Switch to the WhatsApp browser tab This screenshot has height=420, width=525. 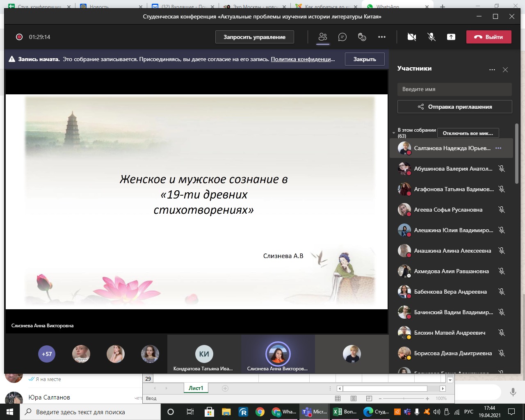tap(387, 7)
